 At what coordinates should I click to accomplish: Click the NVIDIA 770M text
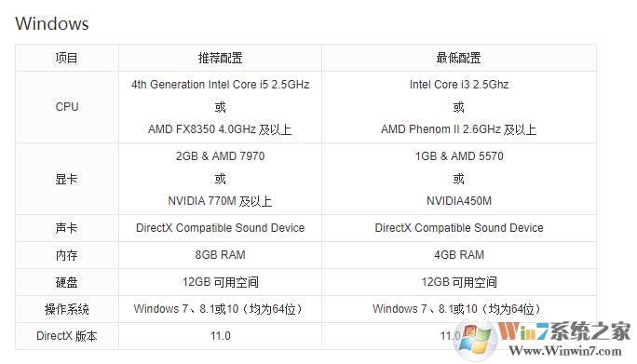(202, 201)
